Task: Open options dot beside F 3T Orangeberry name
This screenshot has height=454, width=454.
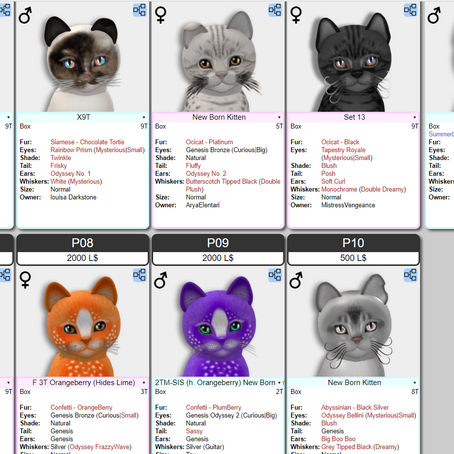Action: (144, 383)
